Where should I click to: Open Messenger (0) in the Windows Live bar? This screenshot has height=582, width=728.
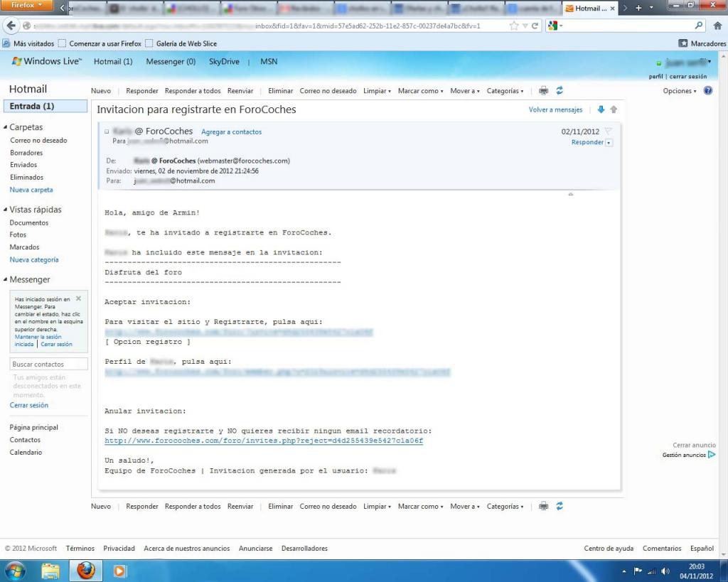click(x=171, y=62)
